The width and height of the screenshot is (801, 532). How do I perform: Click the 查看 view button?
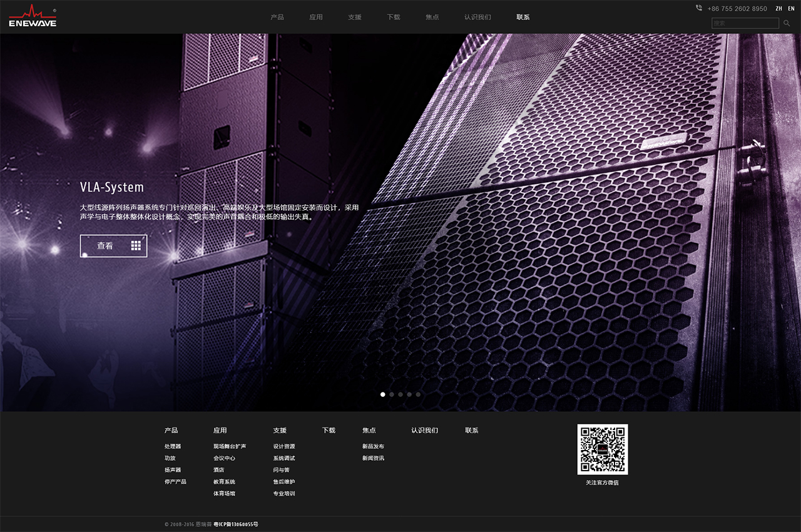coord(105,246)
